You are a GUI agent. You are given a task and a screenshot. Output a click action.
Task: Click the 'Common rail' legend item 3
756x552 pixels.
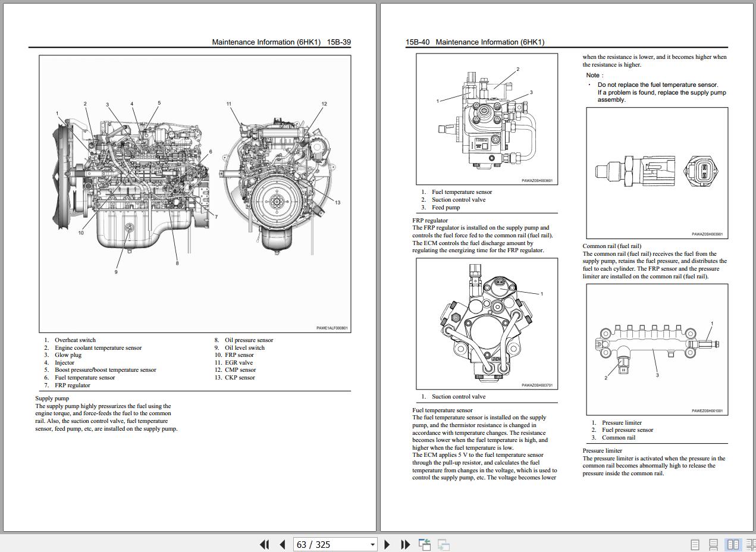tap(619, 438)
